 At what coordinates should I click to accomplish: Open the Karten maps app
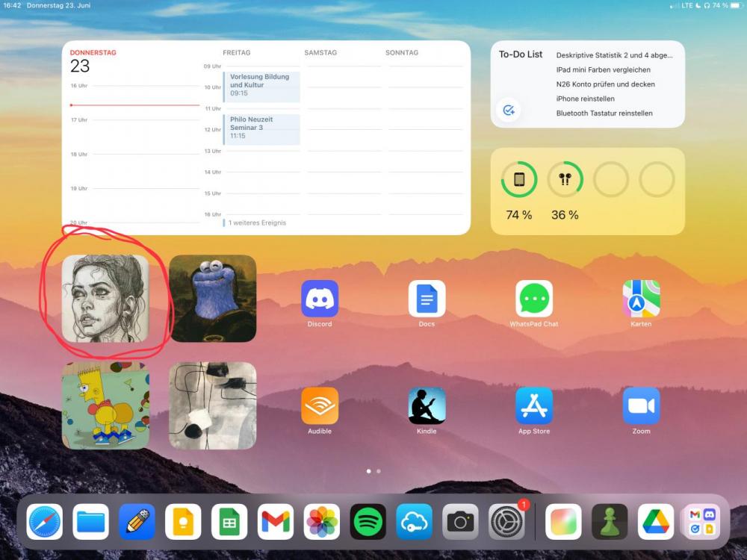pos(641,299)
